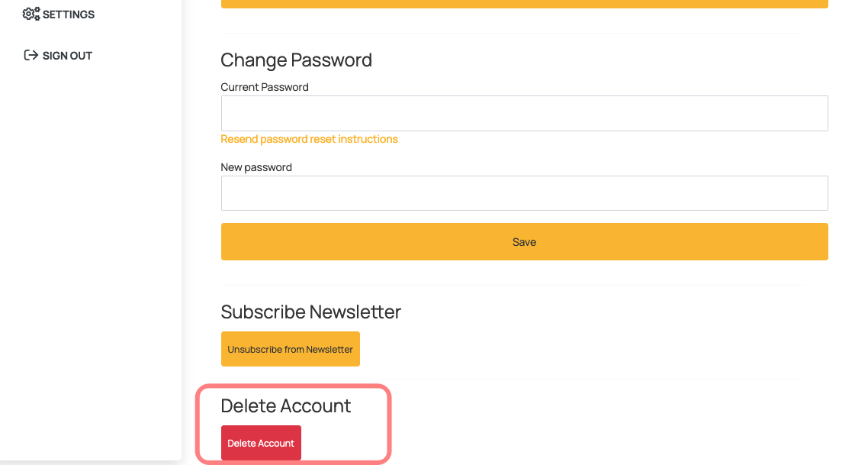Save the new password

click(x=524, y=241)
